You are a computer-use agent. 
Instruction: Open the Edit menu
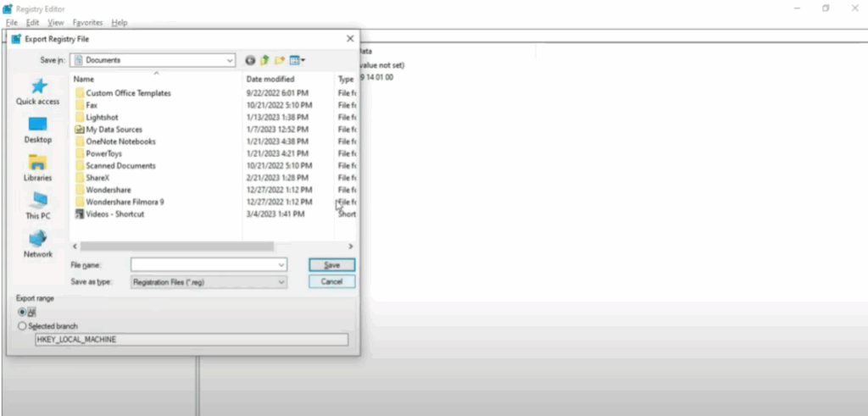click(x=33, y=23)
